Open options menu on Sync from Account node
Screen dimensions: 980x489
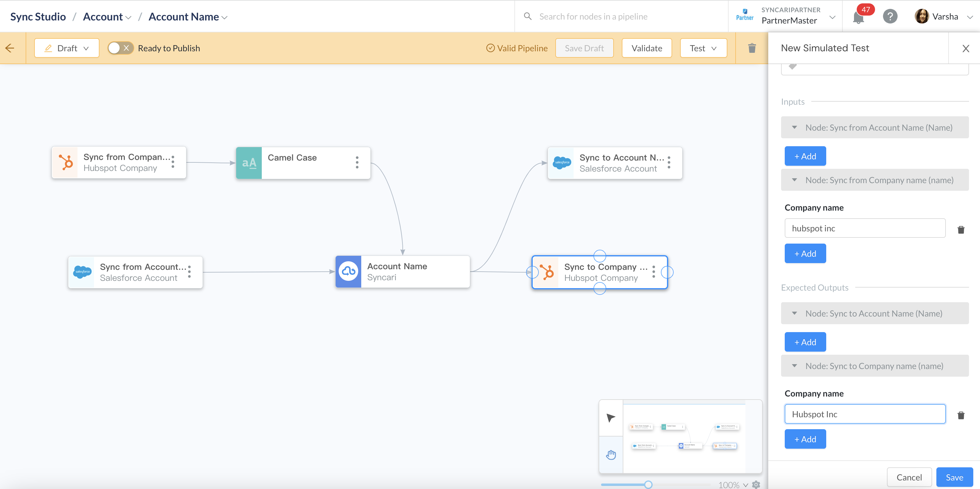point(189,272)
